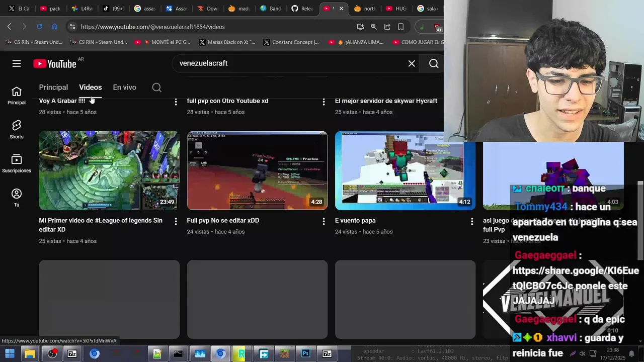This screenshot has height=362, width=644.
Task: Open Shorts in the sidebar
Action: coord(17,130)
